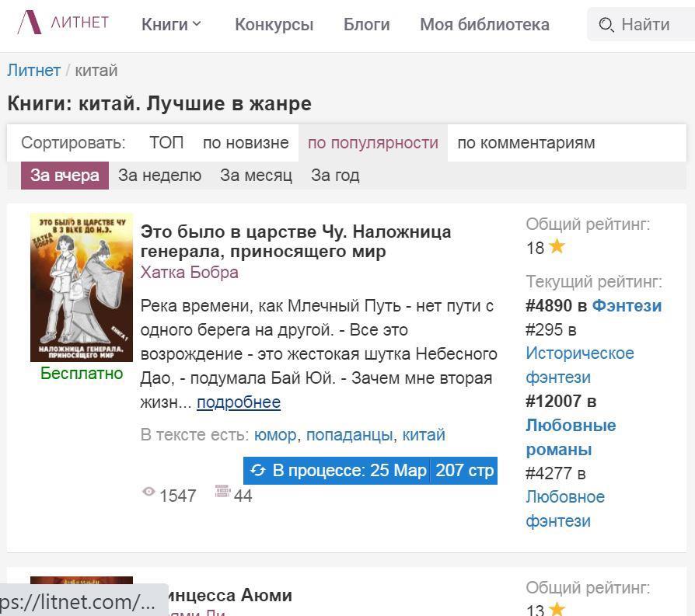This screenshot has height=616, width=695.
Task: Open the Любовные романы genre link
Action: click(x=571, y=437)
